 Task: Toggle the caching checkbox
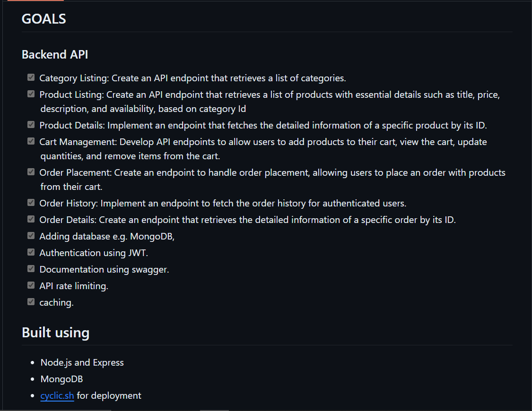[x=31, y=302]
